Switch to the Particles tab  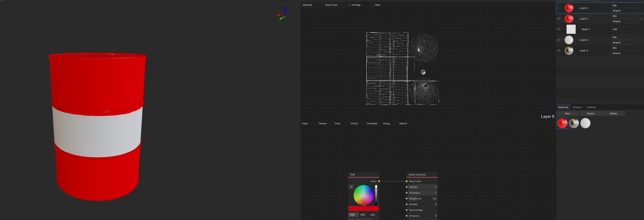[x=591, y=107]
